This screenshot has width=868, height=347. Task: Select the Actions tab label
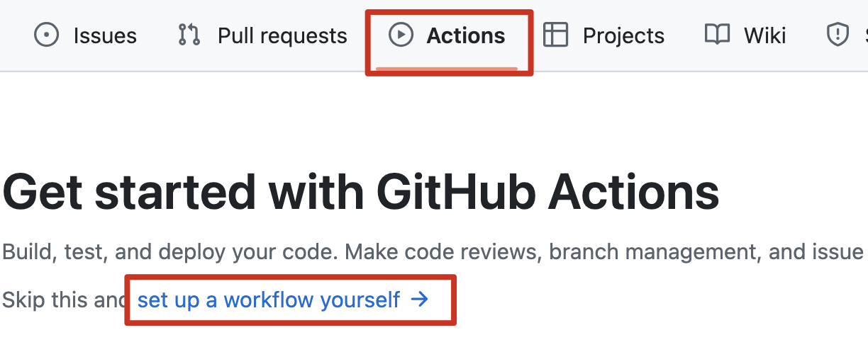pos(466,35)
